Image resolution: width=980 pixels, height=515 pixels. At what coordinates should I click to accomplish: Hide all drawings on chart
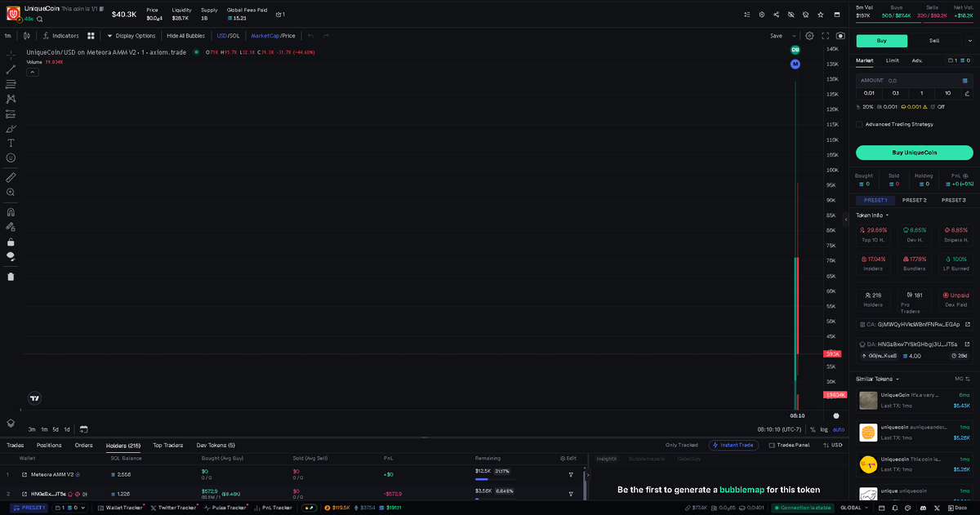(x=11, y=256)
